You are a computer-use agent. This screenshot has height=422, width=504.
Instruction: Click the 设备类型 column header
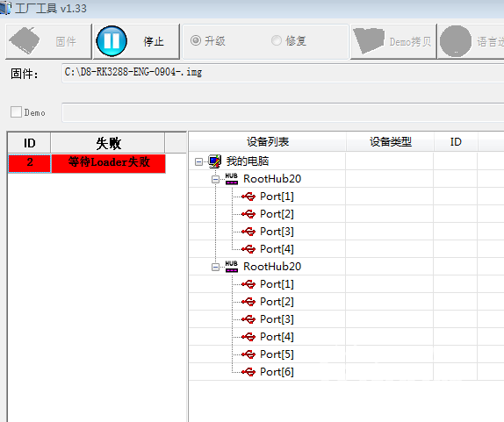[x=390, y=141]
